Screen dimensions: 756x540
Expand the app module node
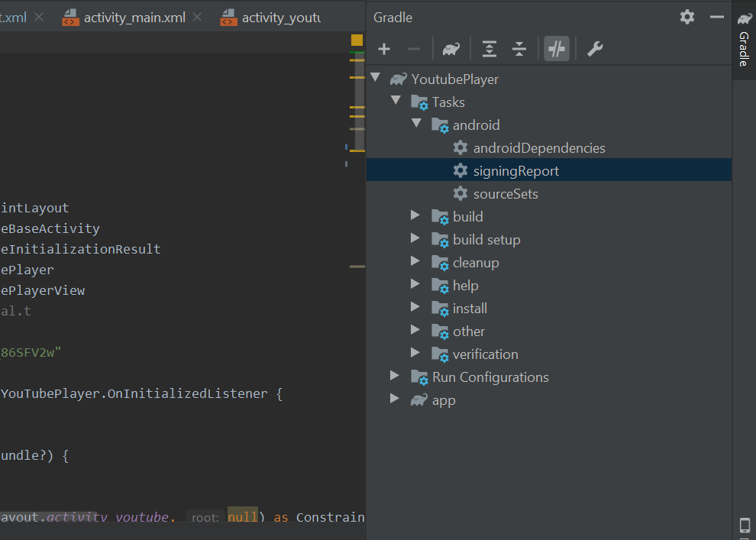click(395, 399)
